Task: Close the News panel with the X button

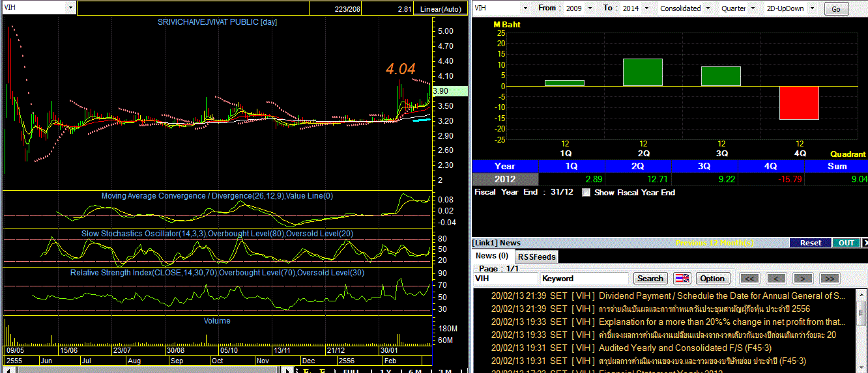Action: (x=865, y=243)
